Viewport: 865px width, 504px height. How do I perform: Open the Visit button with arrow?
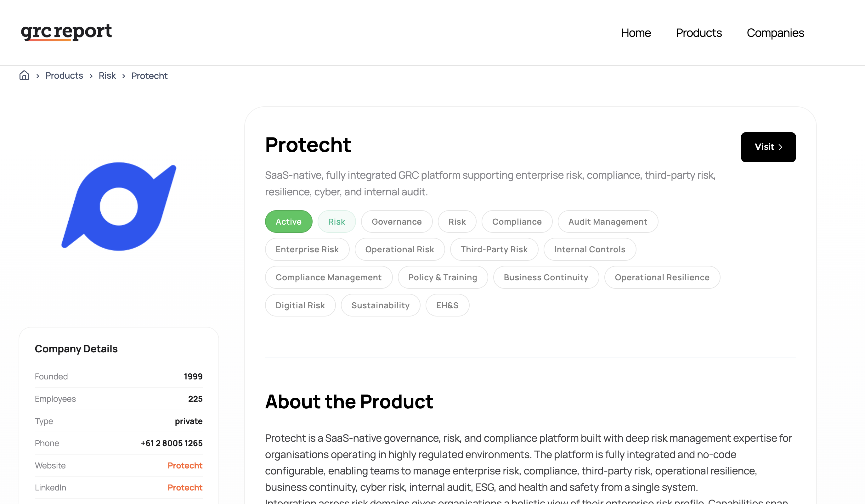[x=768, y=147]
